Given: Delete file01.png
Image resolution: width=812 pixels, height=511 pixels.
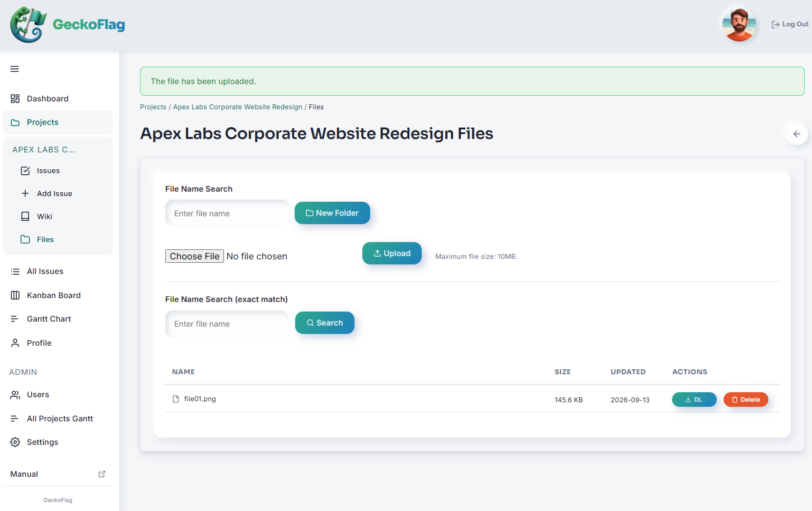Looking at the screenshot, I should click(x=746, y=399).
